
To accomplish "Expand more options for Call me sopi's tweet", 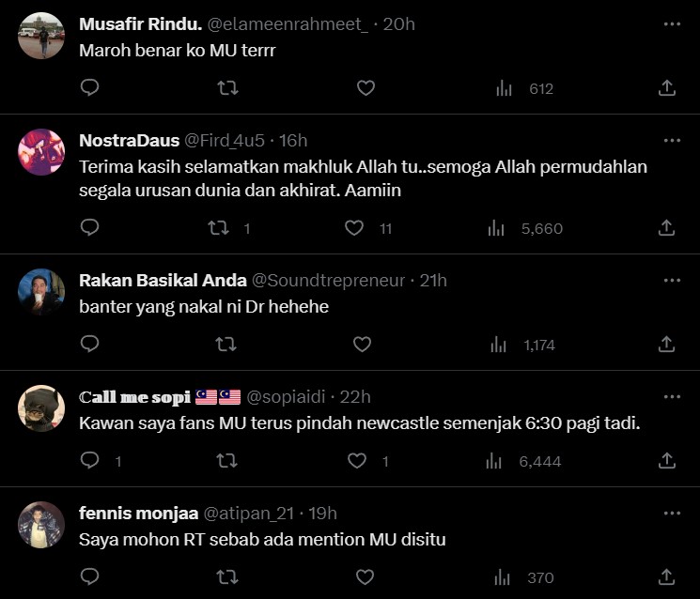I will [x=672, y=396].
